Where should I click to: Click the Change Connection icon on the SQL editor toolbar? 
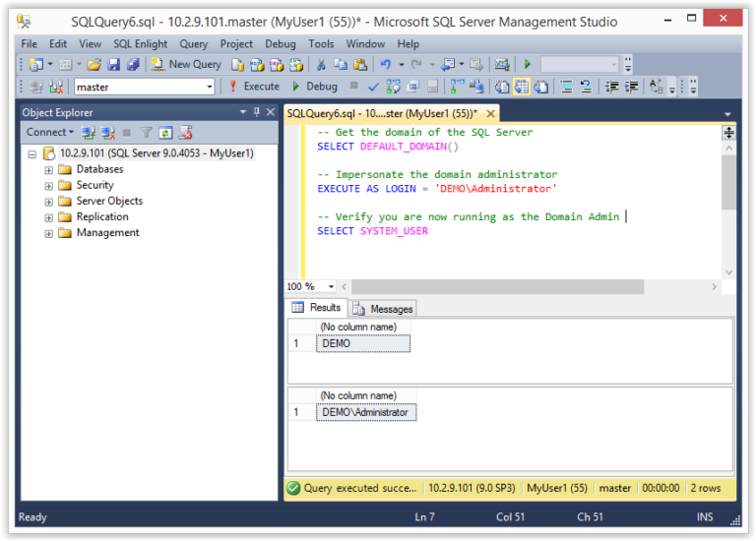tap(56, 87)
